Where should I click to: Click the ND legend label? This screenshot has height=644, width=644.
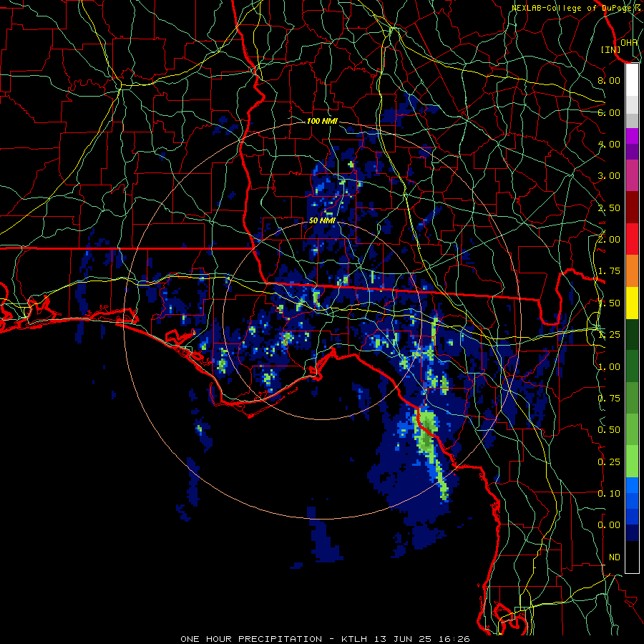[615, 557]
